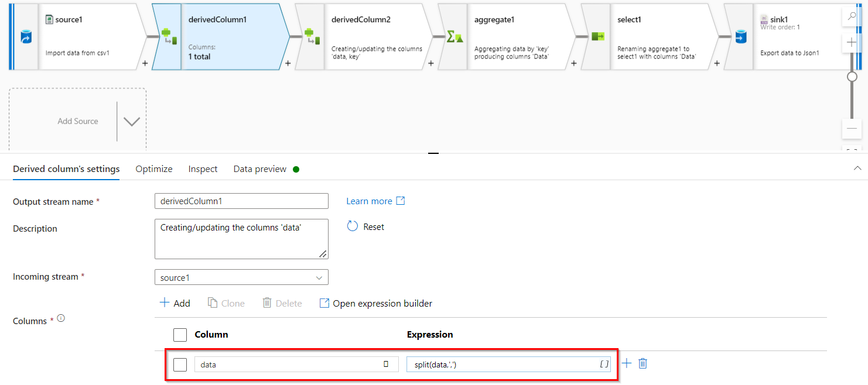This screenshot has width=868, height=385.
Task: Add a transformation after derivedColumn2 via plus
Action: 430,63
